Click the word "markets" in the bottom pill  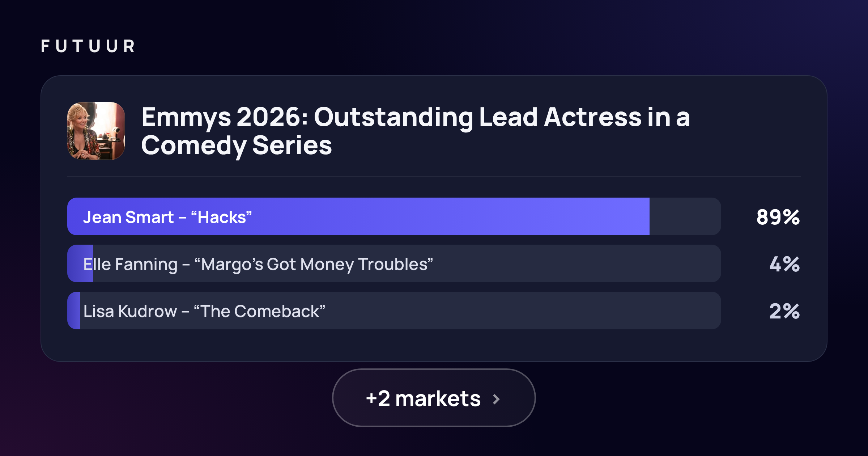click(x=438, y=399)
